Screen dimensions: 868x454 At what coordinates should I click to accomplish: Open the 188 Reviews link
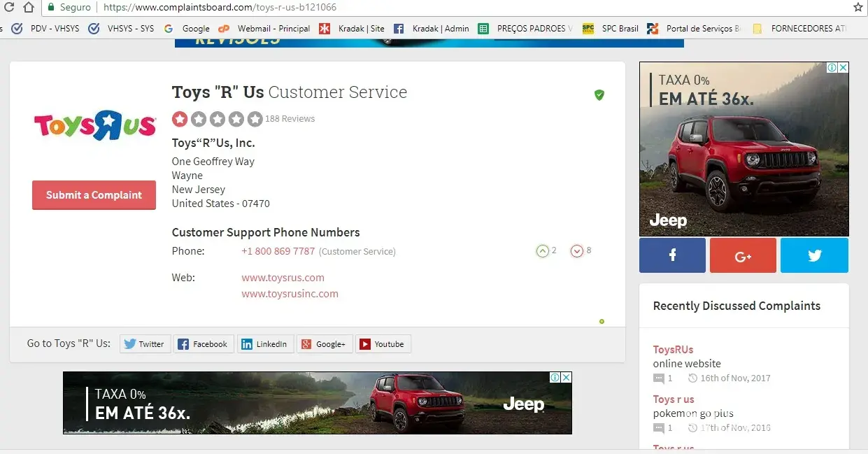pyautogui.click(x=290, y=119)
